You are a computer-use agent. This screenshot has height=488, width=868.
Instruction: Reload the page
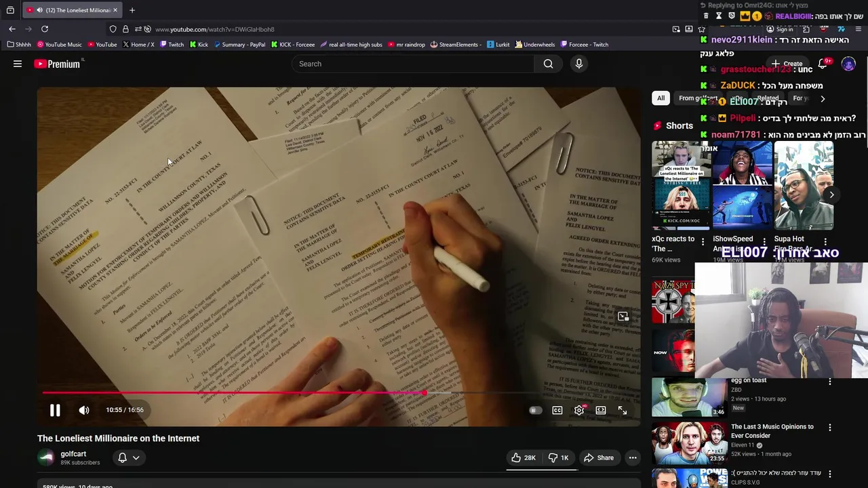45,29
